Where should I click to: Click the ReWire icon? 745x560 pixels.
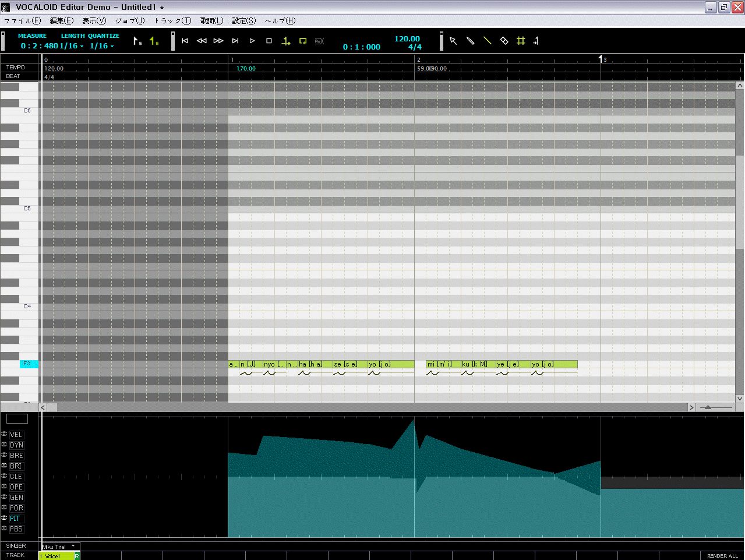(x=319, y=41)
